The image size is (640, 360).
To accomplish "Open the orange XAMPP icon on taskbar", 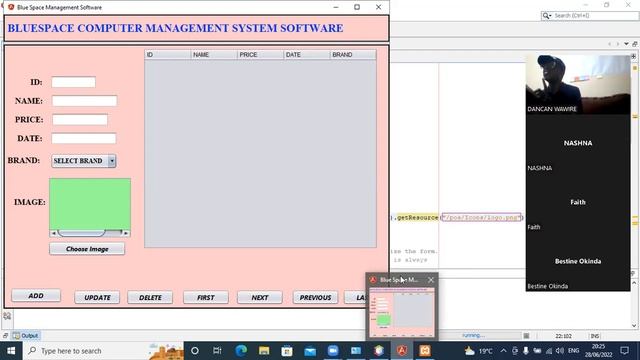I will coord(425,351).
